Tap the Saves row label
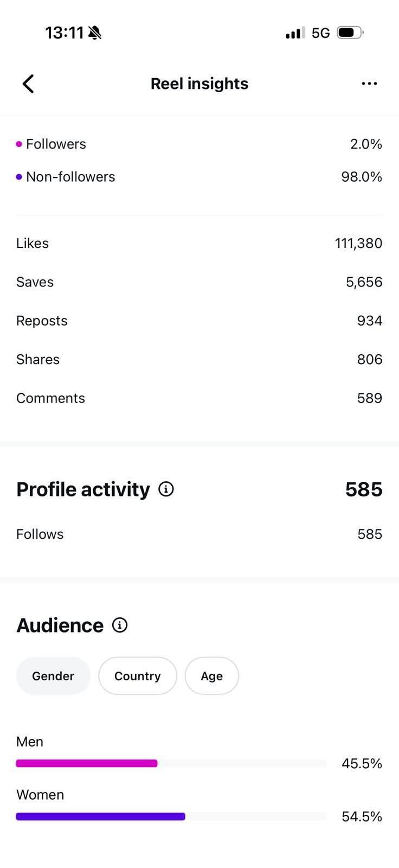This screenshot has width=399, height=868. pyautogui.click(x=35, y=282)
